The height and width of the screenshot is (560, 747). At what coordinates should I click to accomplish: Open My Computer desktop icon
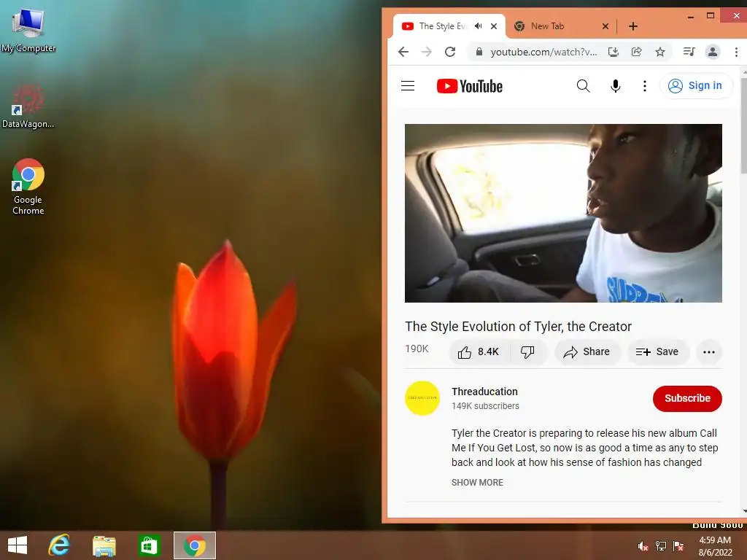(x=28, y=31)
